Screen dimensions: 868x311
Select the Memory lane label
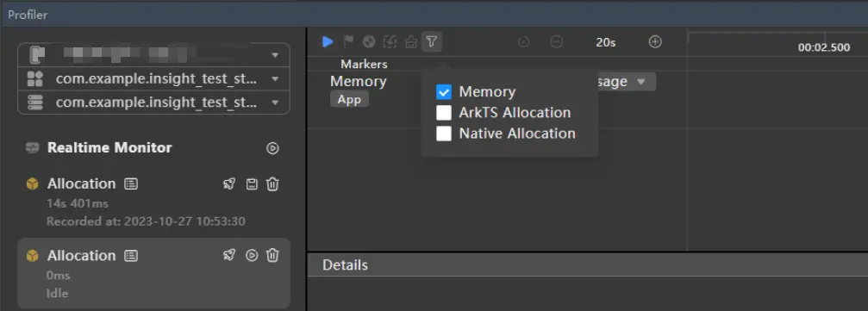click(x=359, y=81)
